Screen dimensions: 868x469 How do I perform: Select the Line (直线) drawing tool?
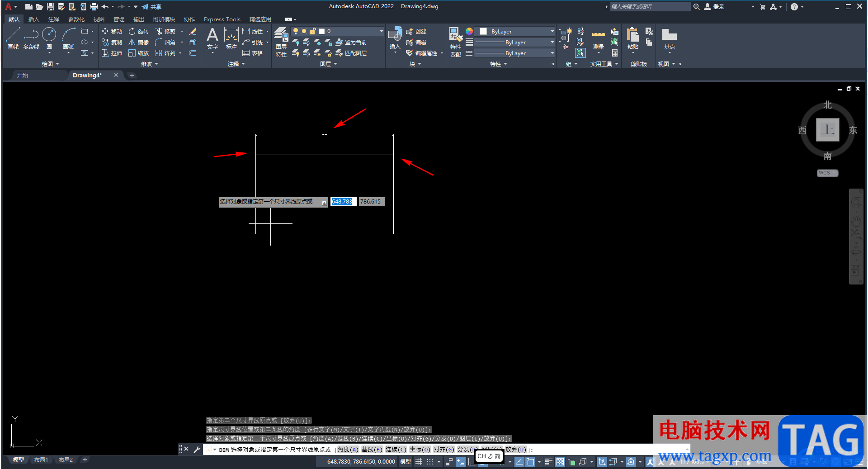pyautogui.click(x=13, y=38)
